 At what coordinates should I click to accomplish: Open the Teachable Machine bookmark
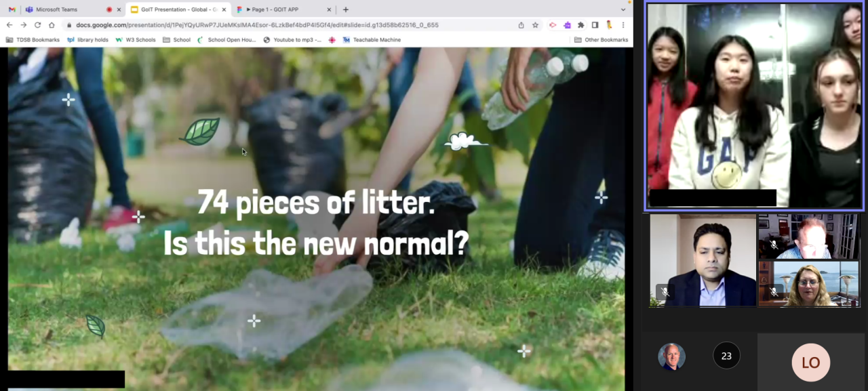coord(372,40)
